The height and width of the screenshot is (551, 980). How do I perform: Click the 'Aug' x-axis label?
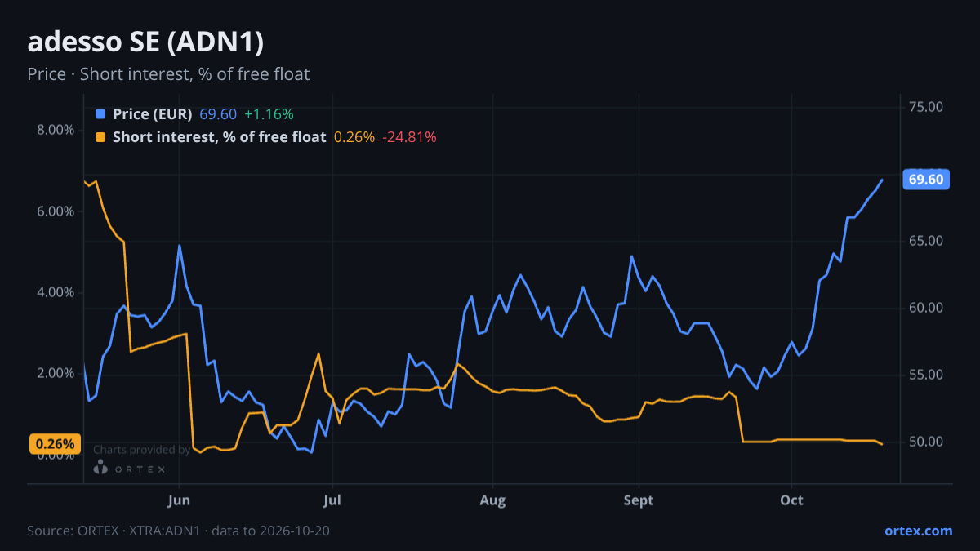coord(492,500)
